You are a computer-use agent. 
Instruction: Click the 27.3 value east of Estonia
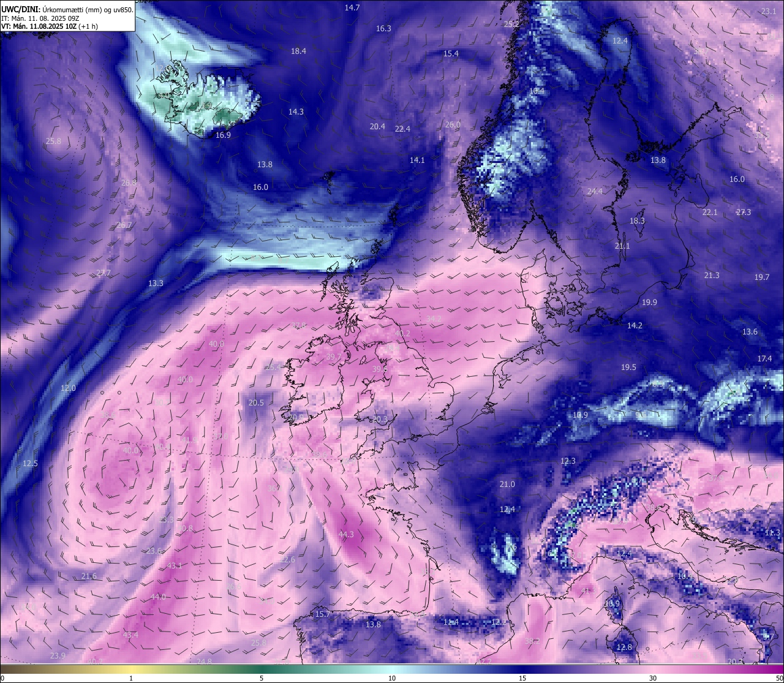pyautogui.click(x=743, y=213)
